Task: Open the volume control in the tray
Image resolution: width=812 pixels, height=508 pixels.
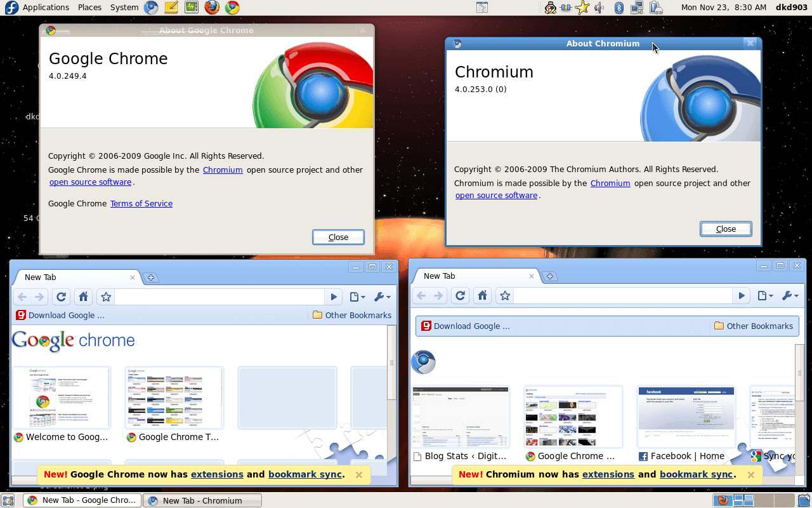Action: tap(599, 7)
